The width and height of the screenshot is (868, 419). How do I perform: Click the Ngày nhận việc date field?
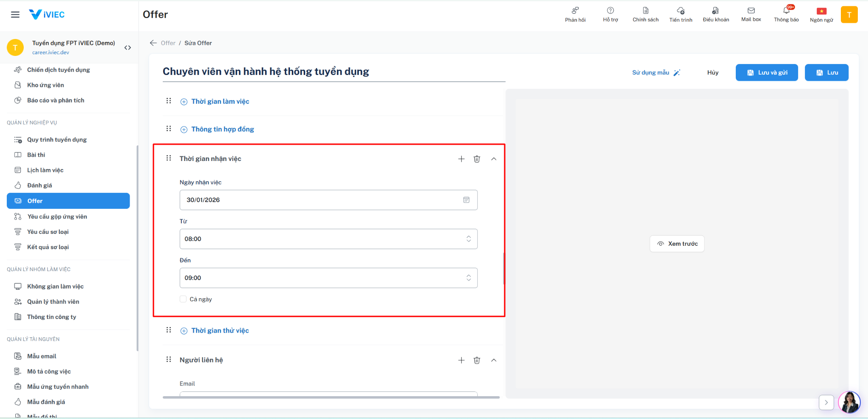click(328, 200)
